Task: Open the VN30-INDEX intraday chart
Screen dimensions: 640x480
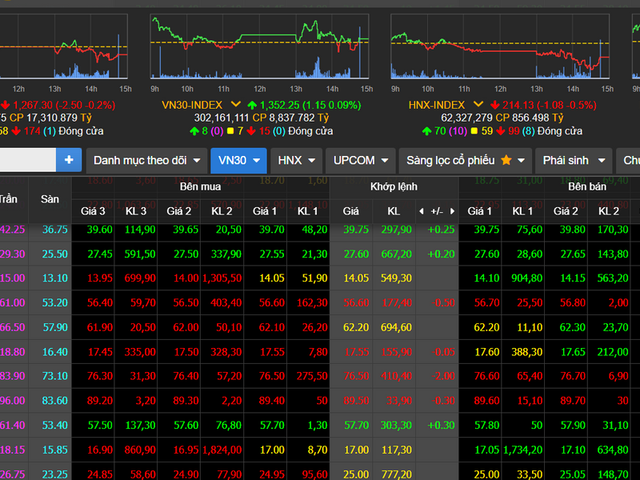Action: click(257, 48)
